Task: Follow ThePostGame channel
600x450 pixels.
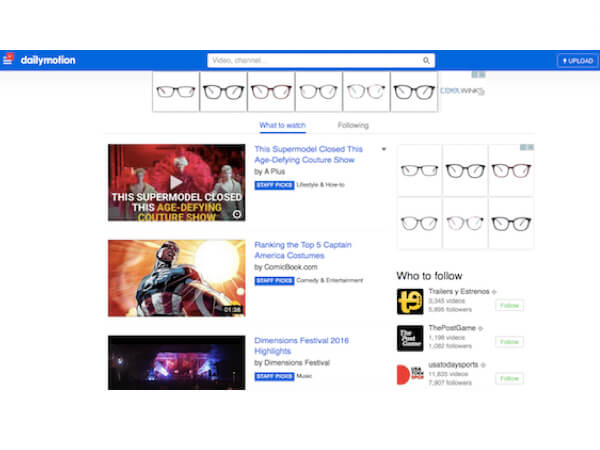Action: pos(509,341)
